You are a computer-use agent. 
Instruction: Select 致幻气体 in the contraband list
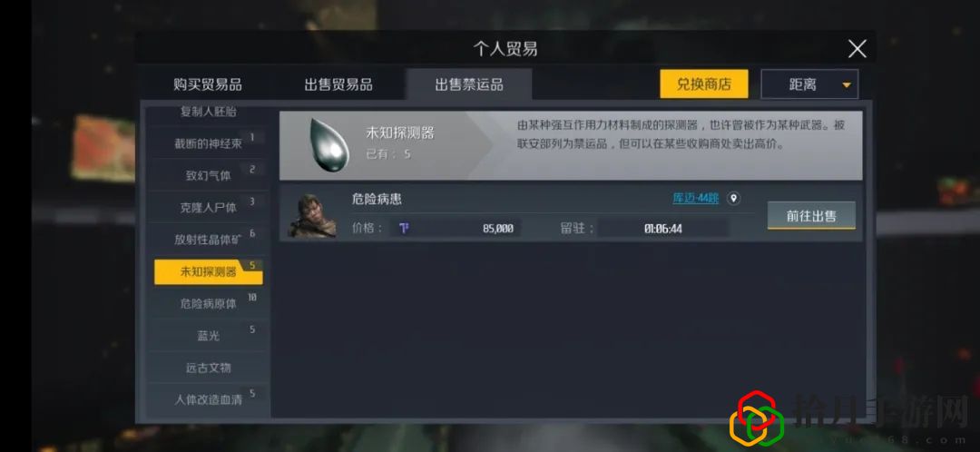[208, 175]
